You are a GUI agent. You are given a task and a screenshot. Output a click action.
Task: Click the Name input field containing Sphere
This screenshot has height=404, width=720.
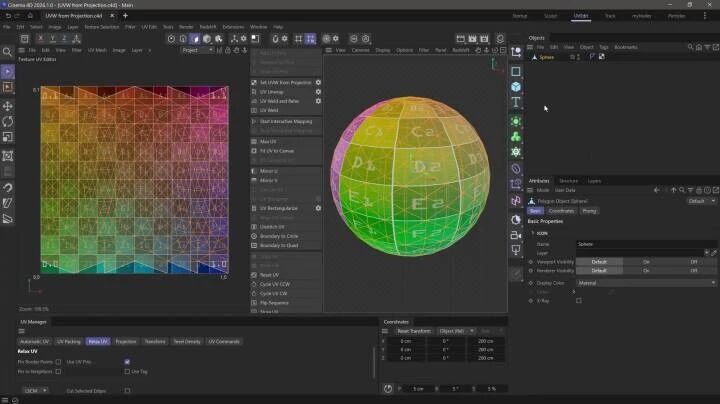point(640,243)
